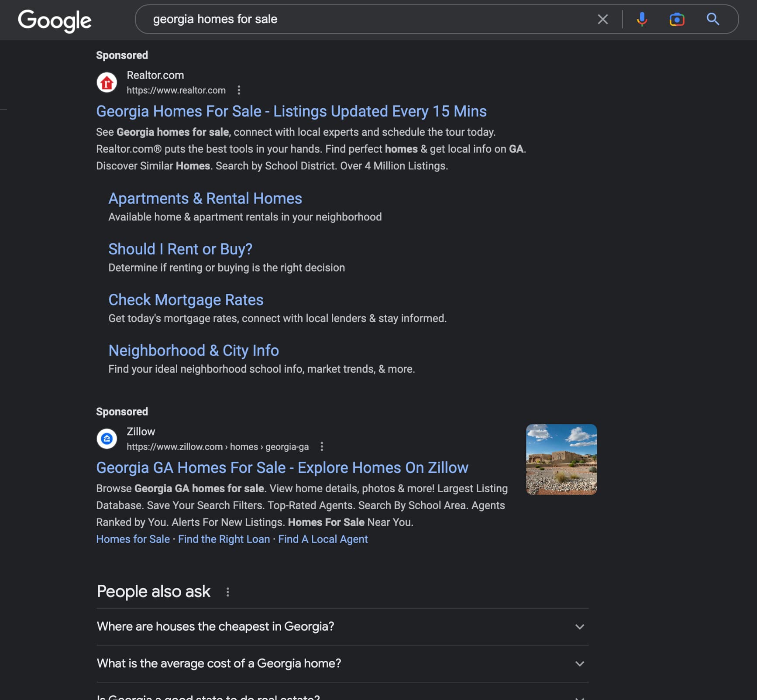The width and height of the screenshot is (757, 700).
Task: Open Apartments & Rental Homes link
Action: coord(205,199)
